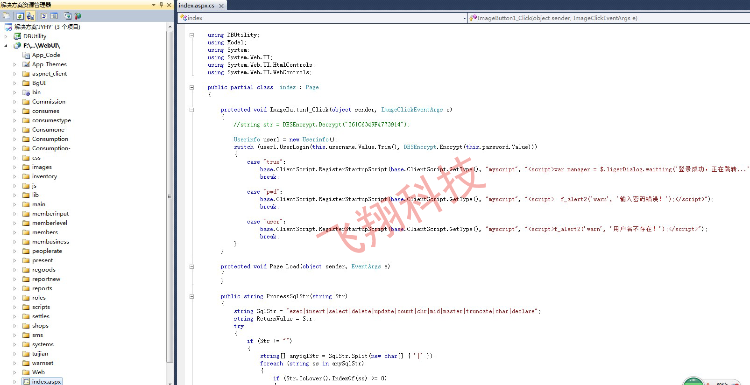Collapse the using directives outlining region

point(191,34)
